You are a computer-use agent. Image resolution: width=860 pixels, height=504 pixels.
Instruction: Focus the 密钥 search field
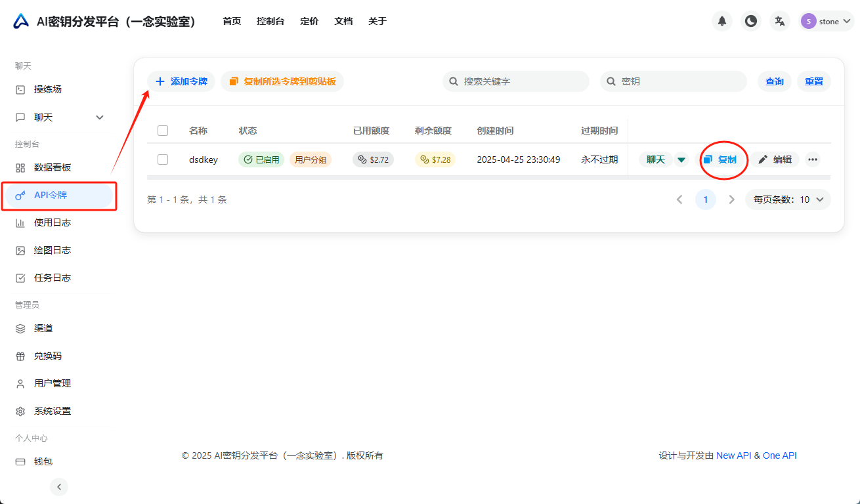pyautogui.click(x=674, y=81)
